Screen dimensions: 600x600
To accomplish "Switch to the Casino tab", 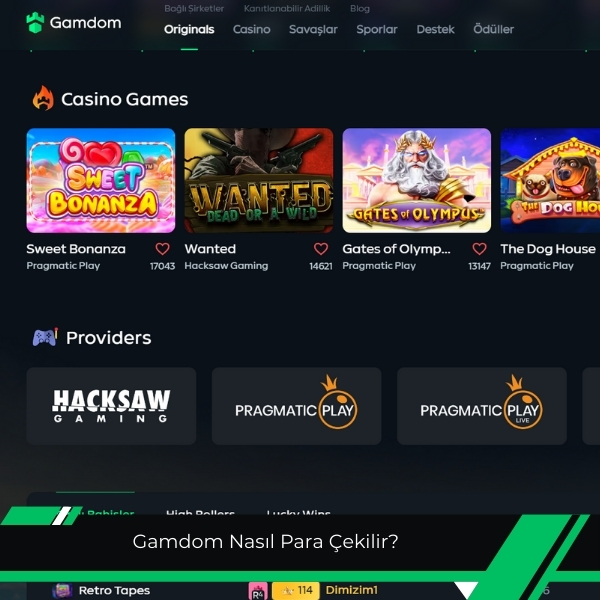I will [x=251, y=29].
